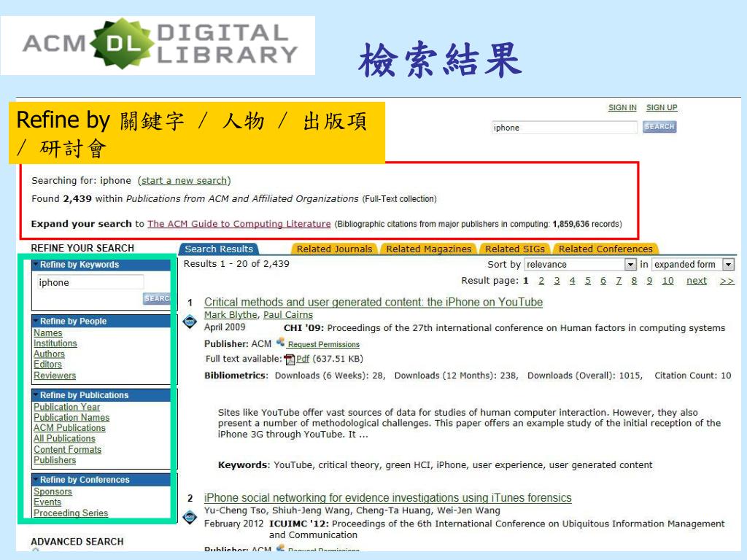The height and width of the screenshot is (560, 747).
Task: Refine by Institutions
Action: (x=55, y=343)
